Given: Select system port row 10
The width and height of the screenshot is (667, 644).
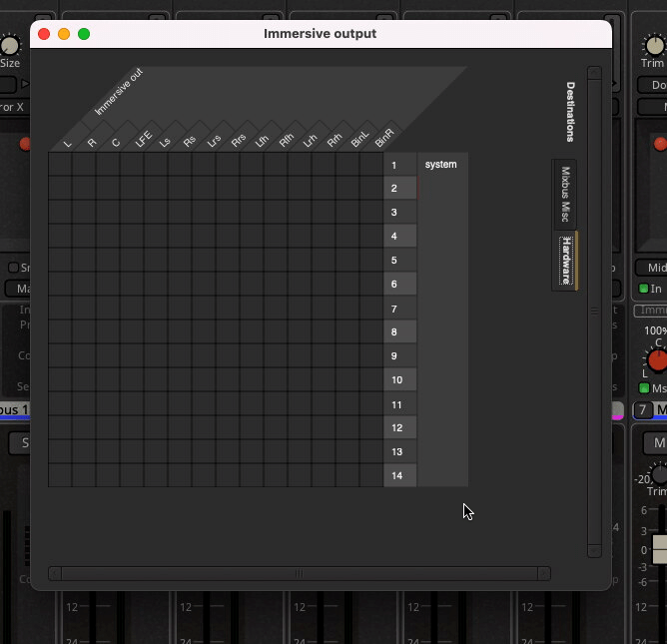Looking at the screenshot, I should 399,379.
